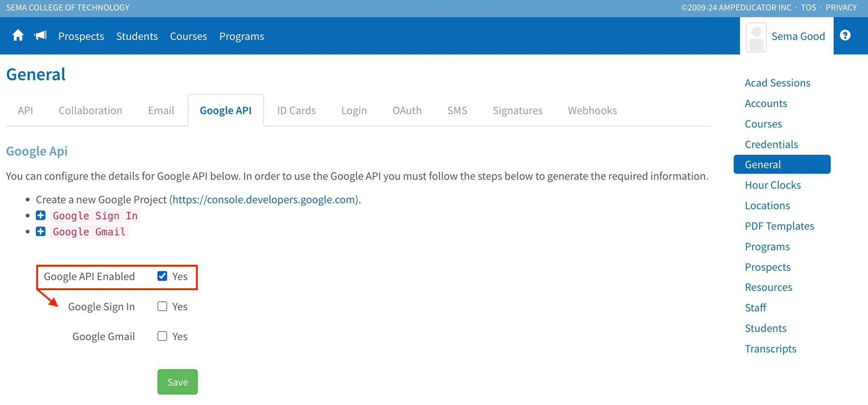Open Programs in the top navigation
This screenshot has height=405, width=868.
242,36
